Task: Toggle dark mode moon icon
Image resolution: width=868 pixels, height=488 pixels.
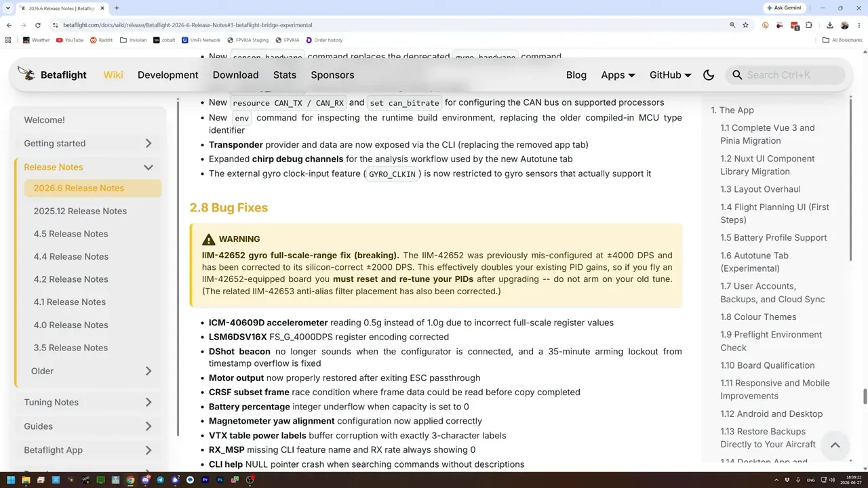Action: (709, 75)
